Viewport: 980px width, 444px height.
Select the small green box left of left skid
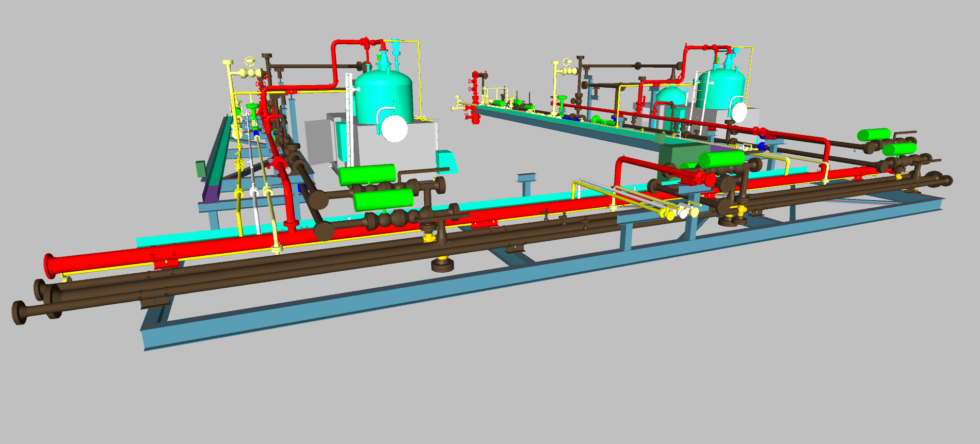(x=200, y=169)
